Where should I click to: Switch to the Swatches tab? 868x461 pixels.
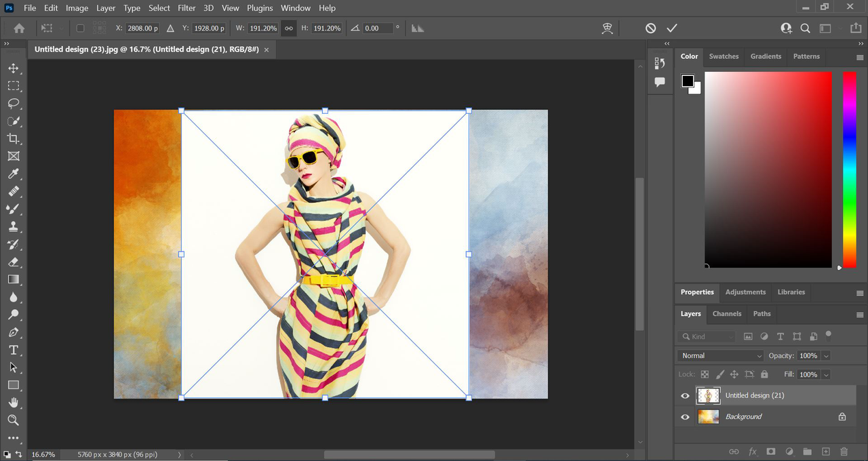724,56
